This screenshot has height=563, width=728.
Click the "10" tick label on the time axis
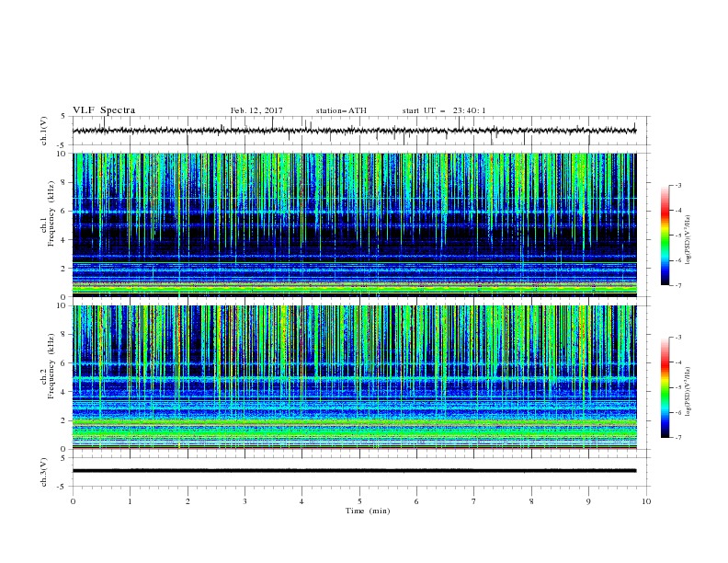(x=646, y=501)
